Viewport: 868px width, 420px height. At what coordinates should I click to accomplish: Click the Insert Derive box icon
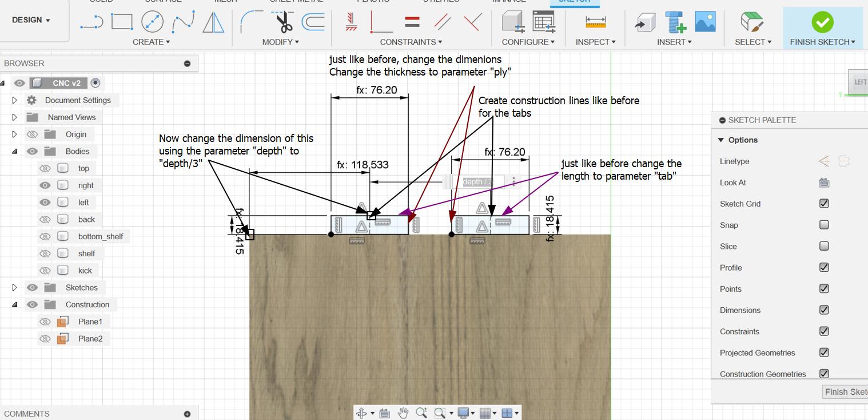tap(645, 22)
